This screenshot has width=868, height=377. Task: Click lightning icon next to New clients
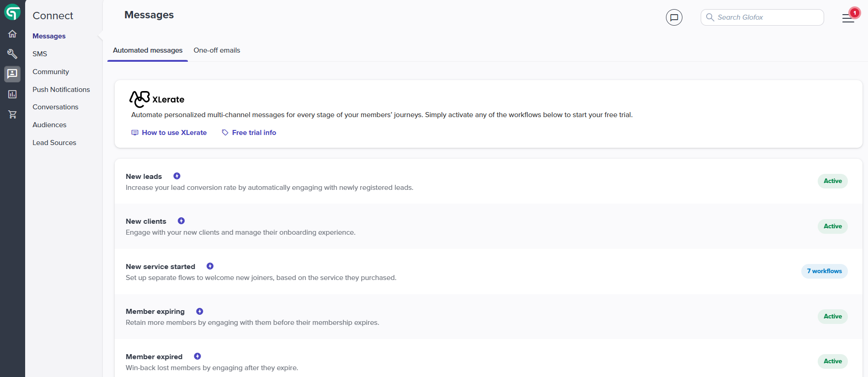click(181, 221)
